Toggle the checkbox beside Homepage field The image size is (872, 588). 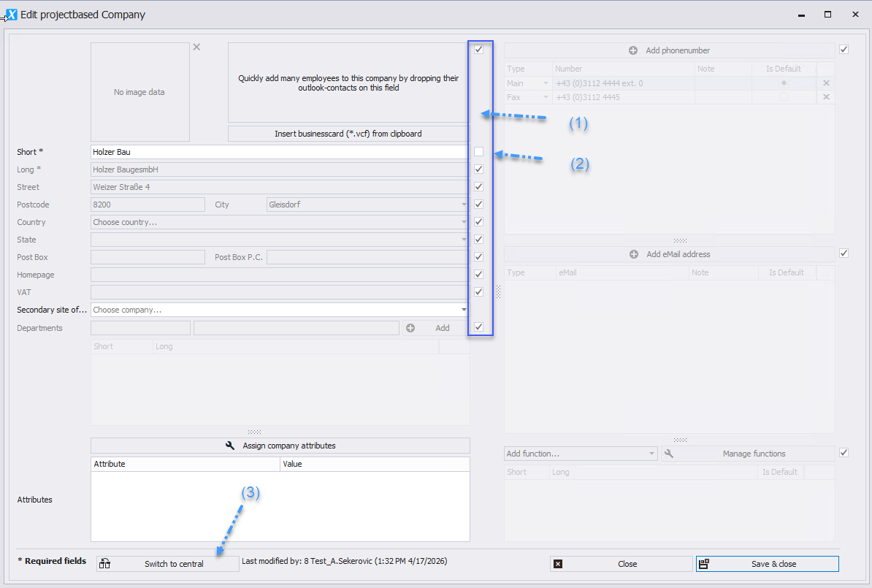pyautogui.click(x=478, y=274)
